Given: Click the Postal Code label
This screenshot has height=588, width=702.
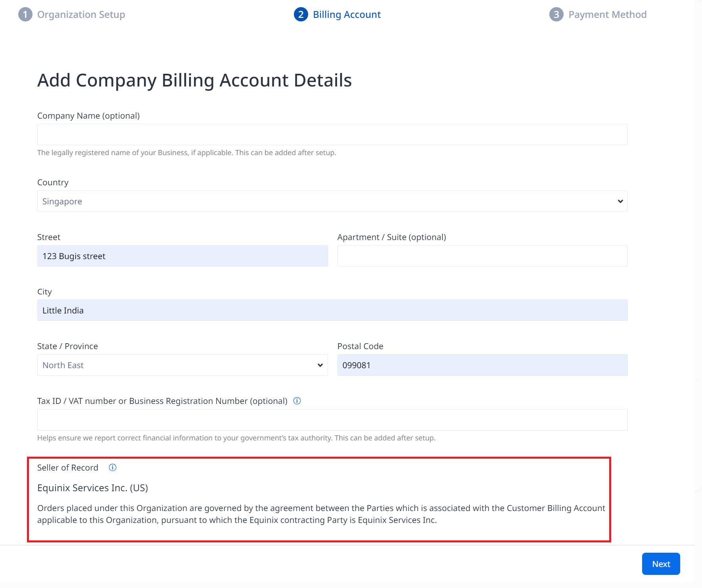Looking at the screenshot, I should [360, 346].
